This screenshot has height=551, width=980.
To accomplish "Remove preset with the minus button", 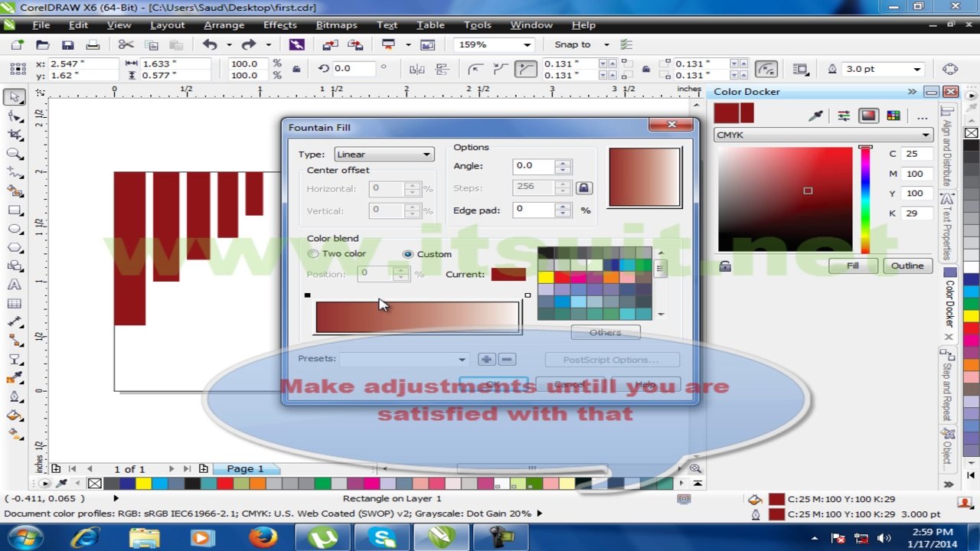I will pyautogui.click(x=506, y=359).
